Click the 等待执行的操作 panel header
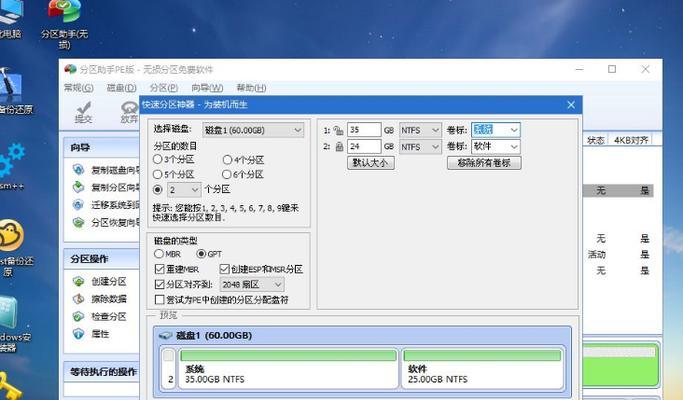Screen dimensions: 683x400 click(101, 372)
